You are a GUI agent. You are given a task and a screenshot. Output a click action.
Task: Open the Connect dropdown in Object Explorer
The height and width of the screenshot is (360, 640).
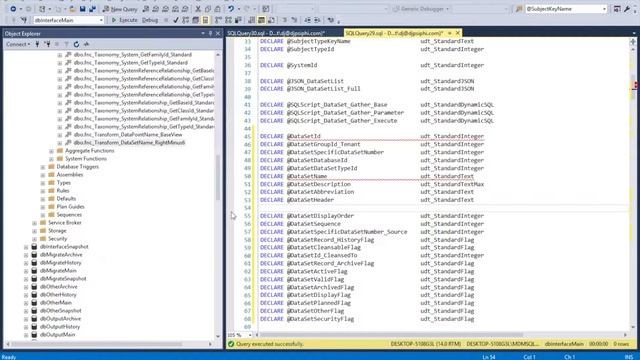[x=18, y=44]
